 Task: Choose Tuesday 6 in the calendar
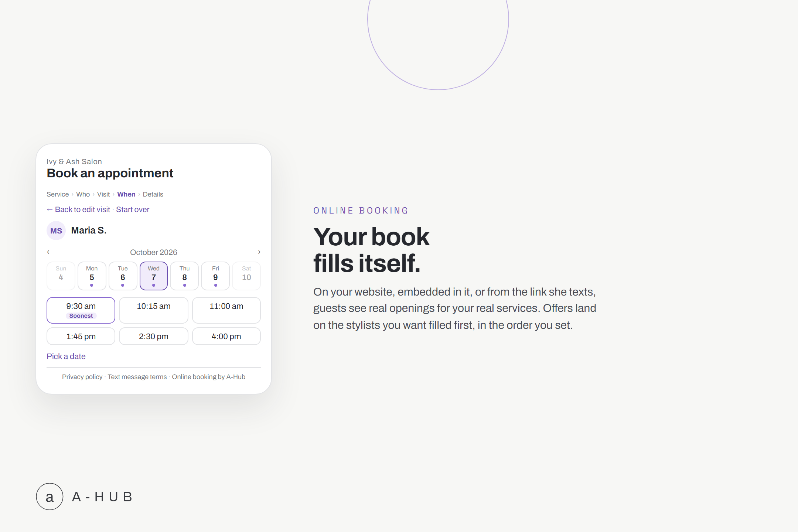(123, 276)
